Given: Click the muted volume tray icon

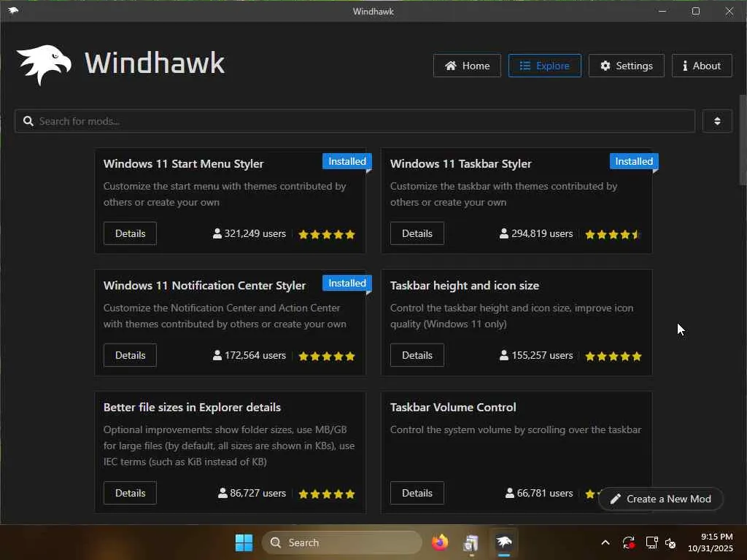Looking at the screenshot, I should [671, 542].
